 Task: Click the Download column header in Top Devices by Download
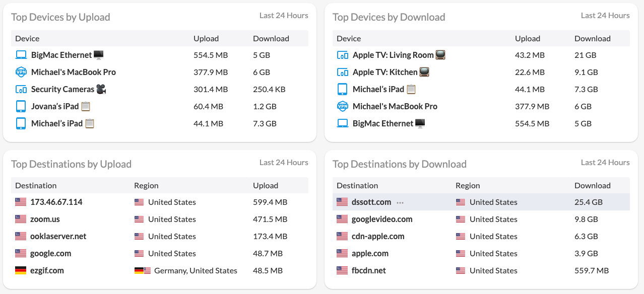coord(593,38)
